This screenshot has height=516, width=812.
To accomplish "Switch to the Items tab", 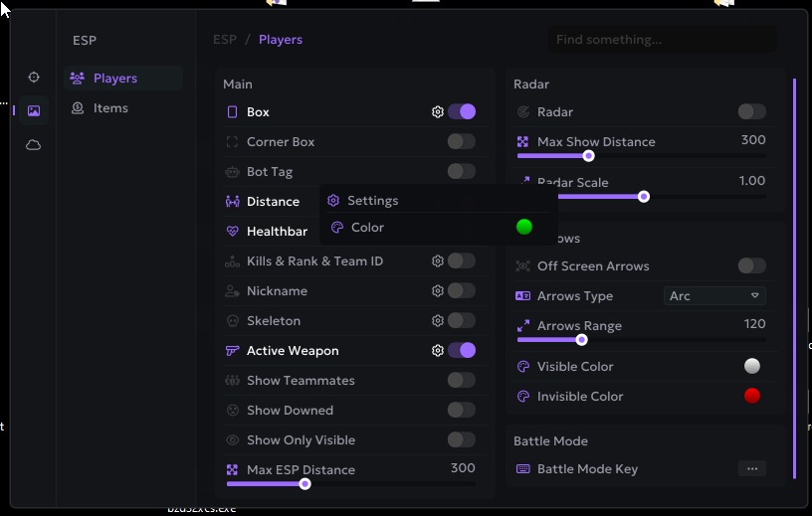I will point(110,108).
